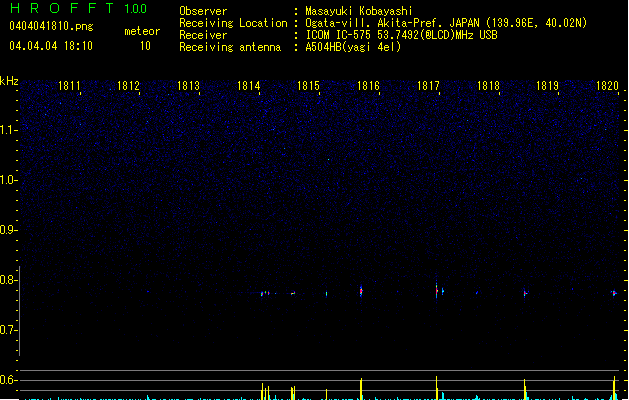Click the 'Receiving Location' field label

pyautogui.click(x=233, y=23)
